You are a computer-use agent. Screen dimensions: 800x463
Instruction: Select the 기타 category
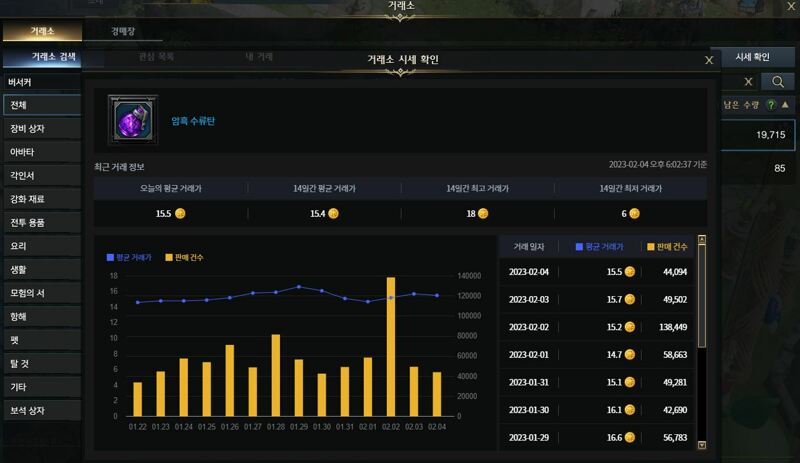[42, 387]
